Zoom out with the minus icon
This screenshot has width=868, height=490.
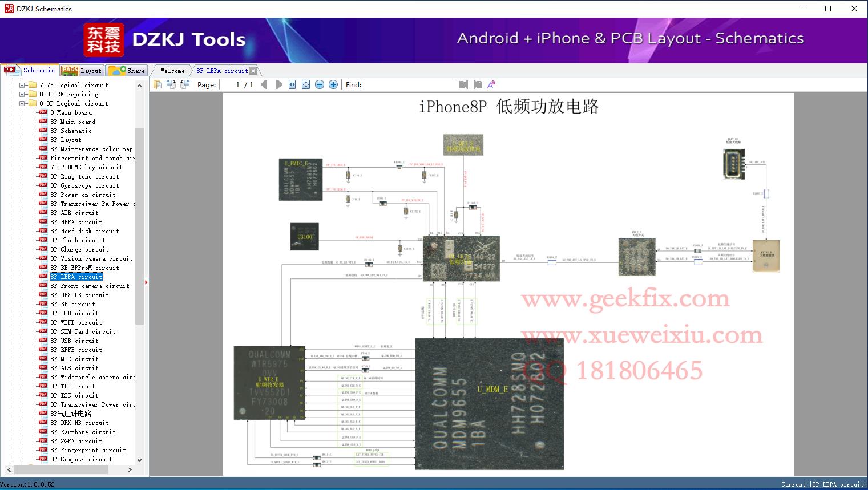(320, 84)
